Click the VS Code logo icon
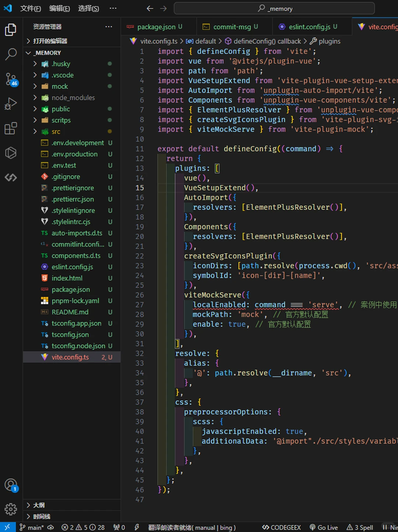This screenshot has width=398, height=532. (x=8, y=8)
